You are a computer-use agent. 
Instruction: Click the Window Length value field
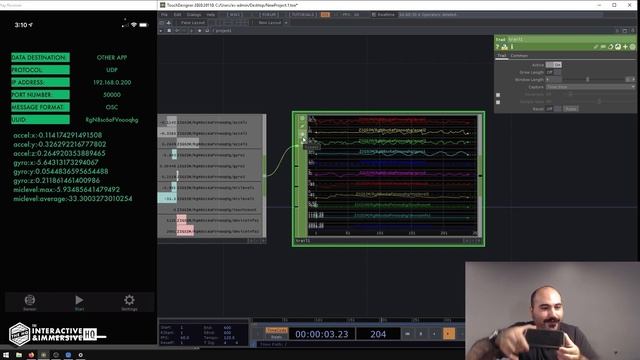point(554,80)
